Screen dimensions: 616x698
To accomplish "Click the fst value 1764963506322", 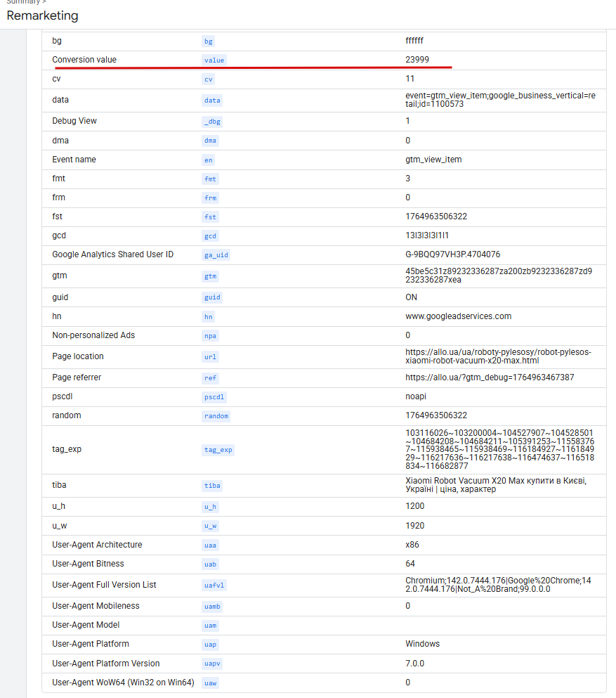I will pos(436,216).
